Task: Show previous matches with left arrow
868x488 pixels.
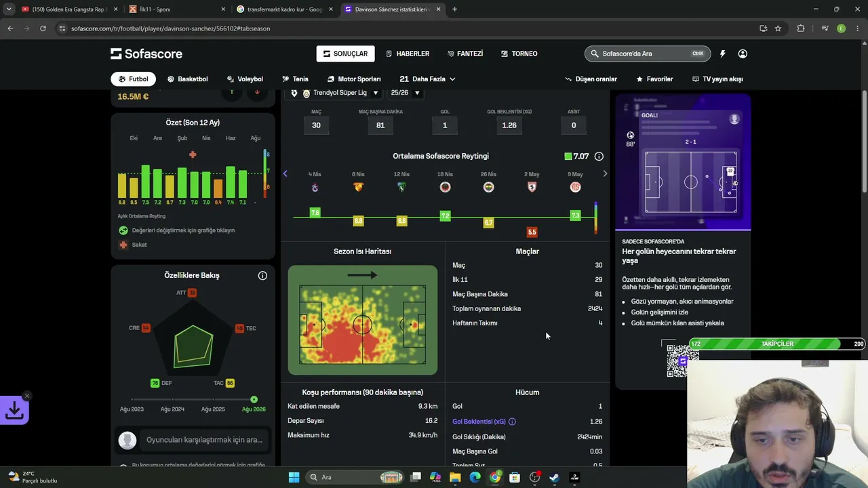Action: pyautogui.click(x=285, y=174)
